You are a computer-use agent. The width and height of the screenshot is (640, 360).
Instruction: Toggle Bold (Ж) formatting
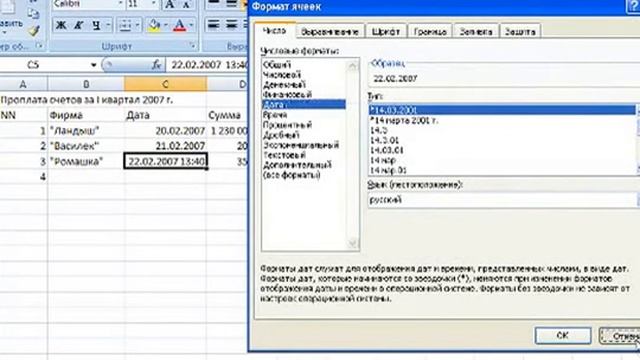click(61, 25)
